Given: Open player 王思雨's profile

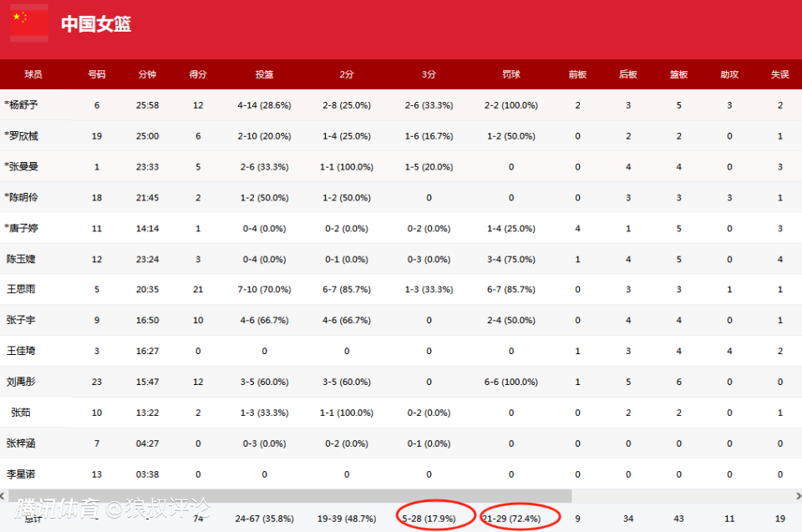Looking at the screenshot, I should 21,289.
